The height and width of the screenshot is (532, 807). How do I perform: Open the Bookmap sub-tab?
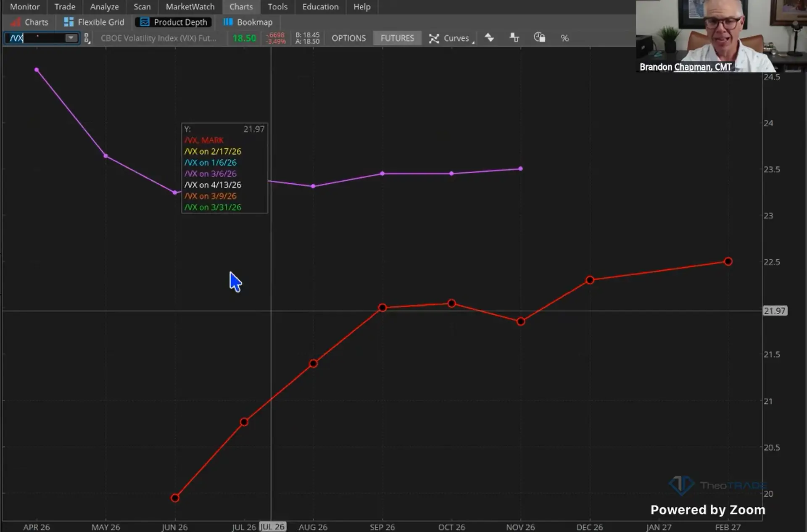pyautogui.click(x=248, y=22)
